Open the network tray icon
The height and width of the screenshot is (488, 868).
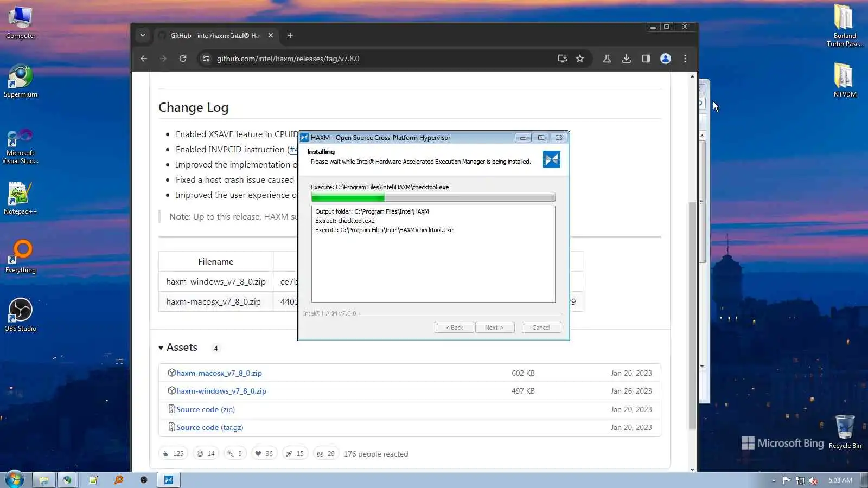coord(800,480)
